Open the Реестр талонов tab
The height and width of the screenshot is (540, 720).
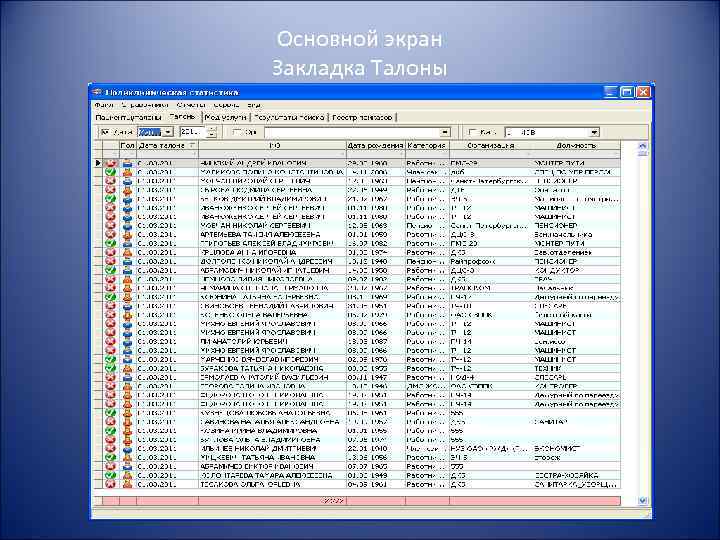coord(362,118)
